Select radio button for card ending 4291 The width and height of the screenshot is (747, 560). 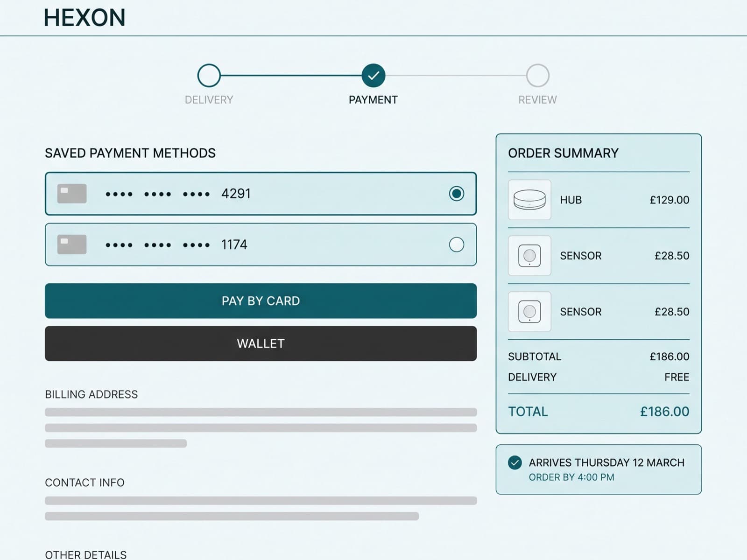457,194
